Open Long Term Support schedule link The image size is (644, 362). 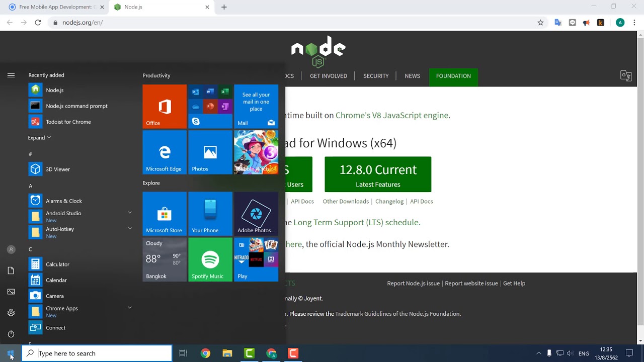[x=356, y=222]
